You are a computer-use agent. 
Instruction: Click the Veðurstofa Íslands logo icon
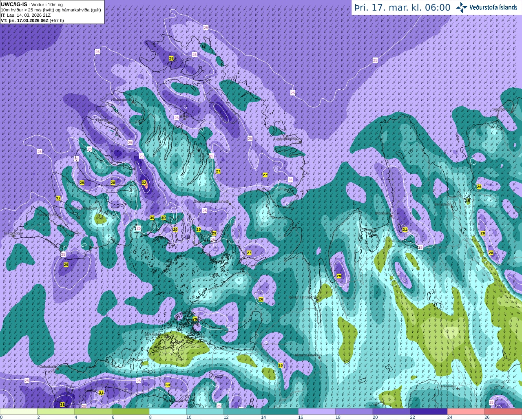461,7
